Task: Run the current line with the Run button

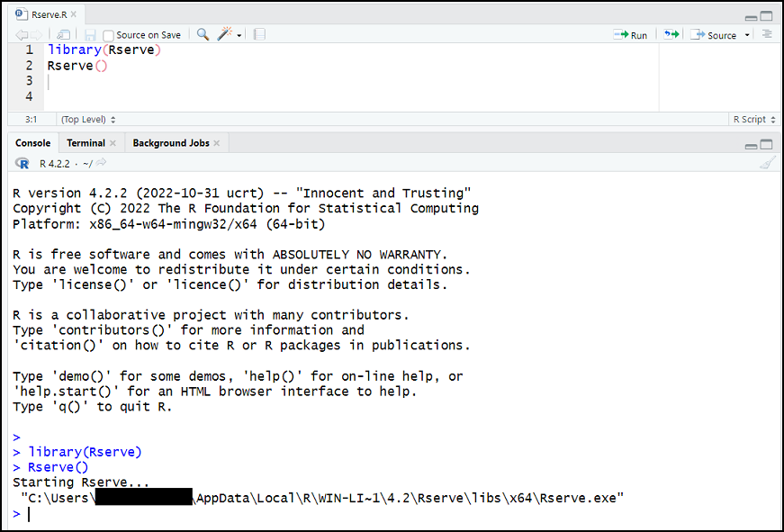Action: 630,34
